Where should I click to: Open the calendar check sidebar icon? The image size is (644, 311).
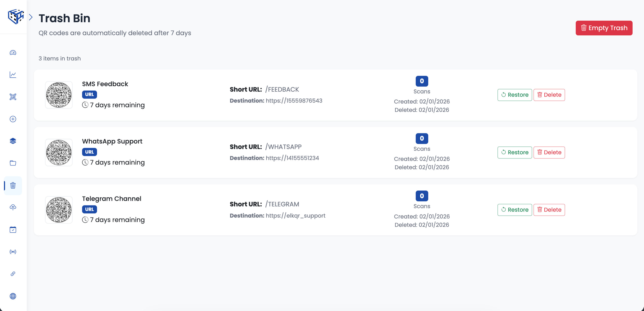pos(13,230)
